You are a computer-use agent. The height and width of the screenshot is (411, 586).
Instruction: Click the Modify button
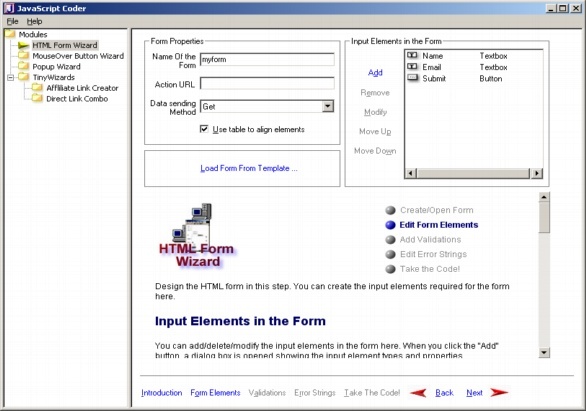(x=375, y=112)
